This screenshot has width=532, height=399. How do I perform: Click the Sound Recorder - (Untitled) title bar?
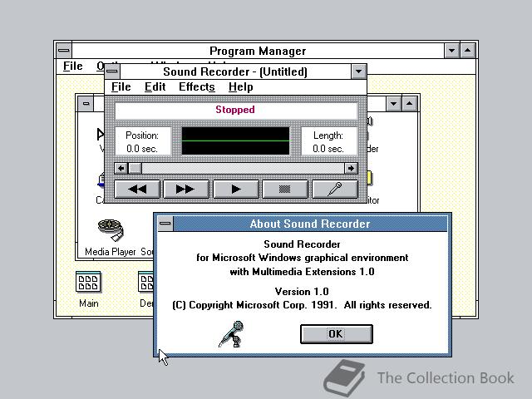[x=235, y=71]
